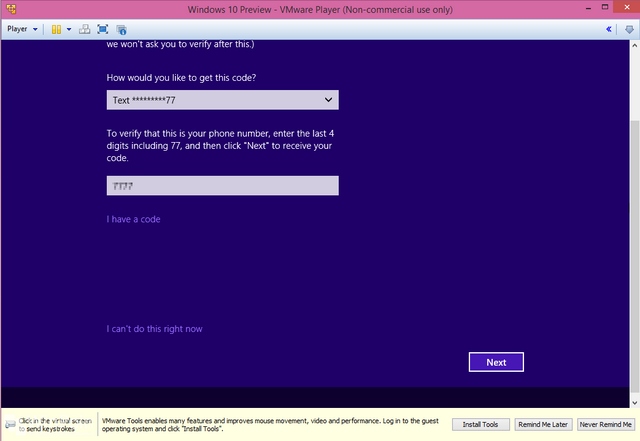Click the Install Tools button
This screenshot has width=640, height=441.
click(480, 425)
